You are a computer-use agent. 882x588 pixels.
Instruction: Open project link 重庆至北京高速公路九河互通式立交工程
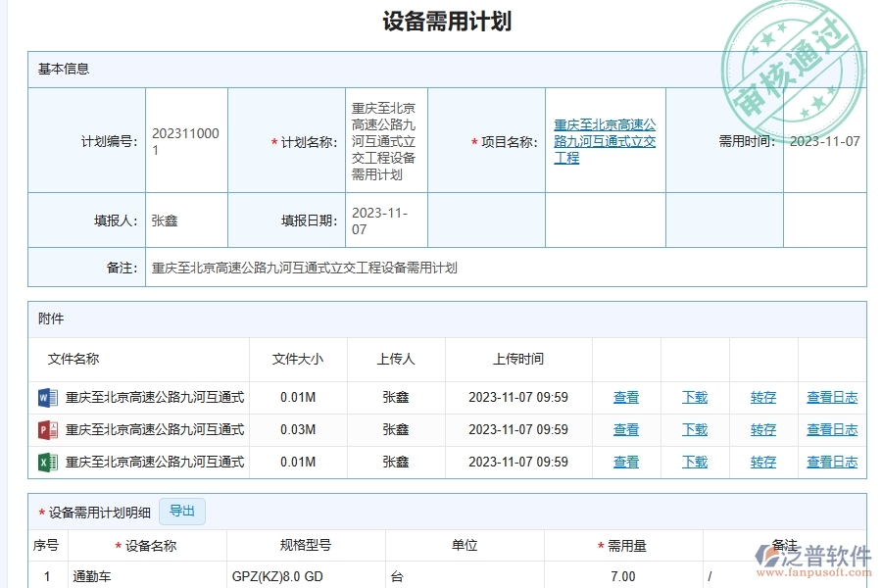pyautogui.click(x=607, y=144)
